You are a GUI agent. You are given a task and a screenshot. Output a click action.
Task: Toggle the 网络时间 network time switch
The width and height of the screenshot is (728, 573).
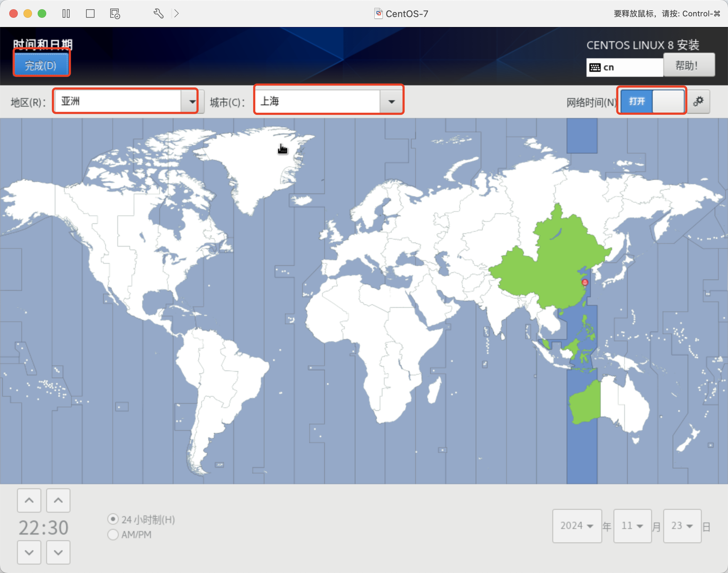pos(652,102)
